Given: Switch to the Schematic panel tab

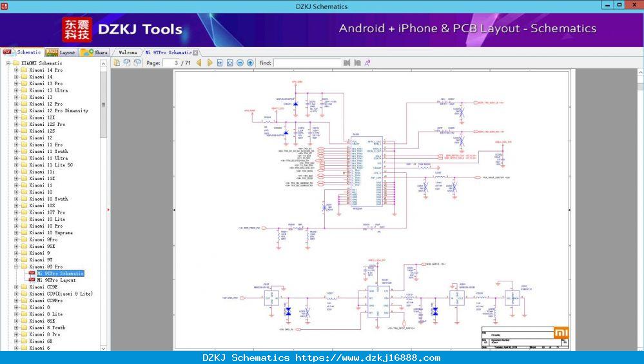Looking at the screenshot, I should 22,52.
